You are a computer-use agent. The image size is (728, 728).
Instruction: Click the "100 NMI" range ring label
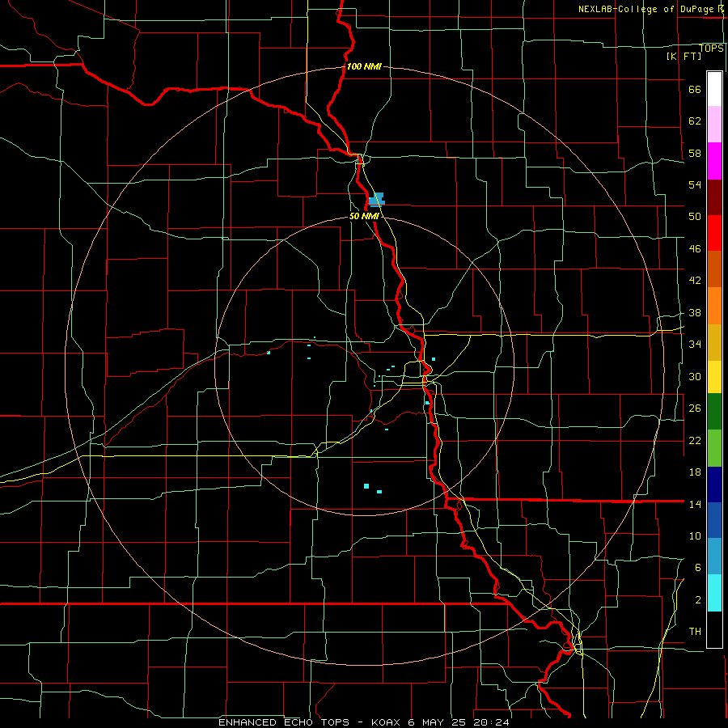[x=364, y=66]
